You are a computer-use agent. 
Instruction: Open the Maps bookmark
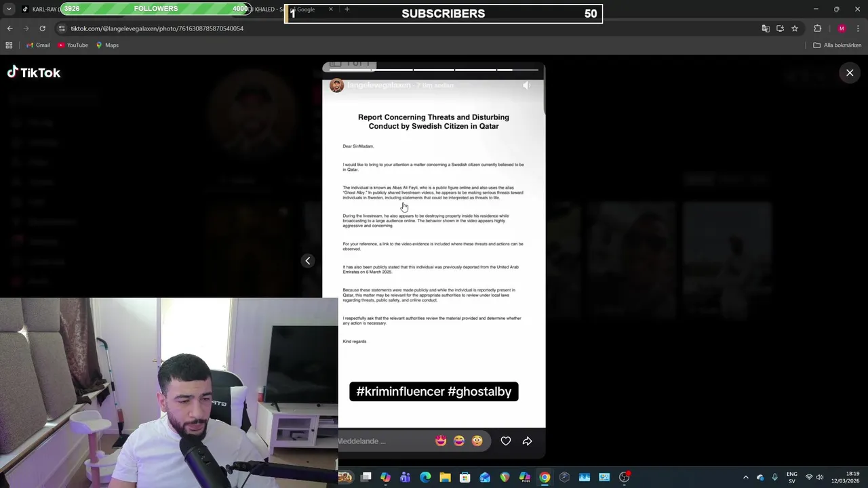pos(107,45)
